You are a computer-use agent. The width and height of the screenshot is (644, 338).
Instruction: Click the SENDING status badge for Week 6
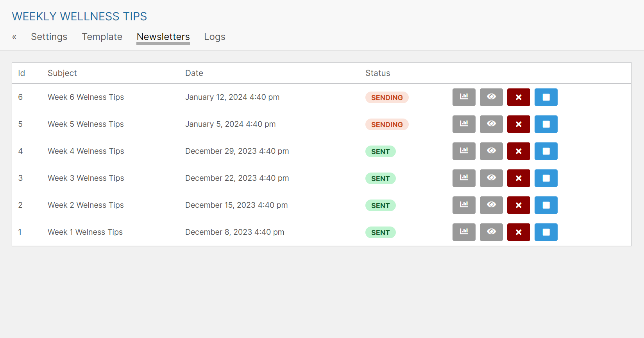point(387,97)
